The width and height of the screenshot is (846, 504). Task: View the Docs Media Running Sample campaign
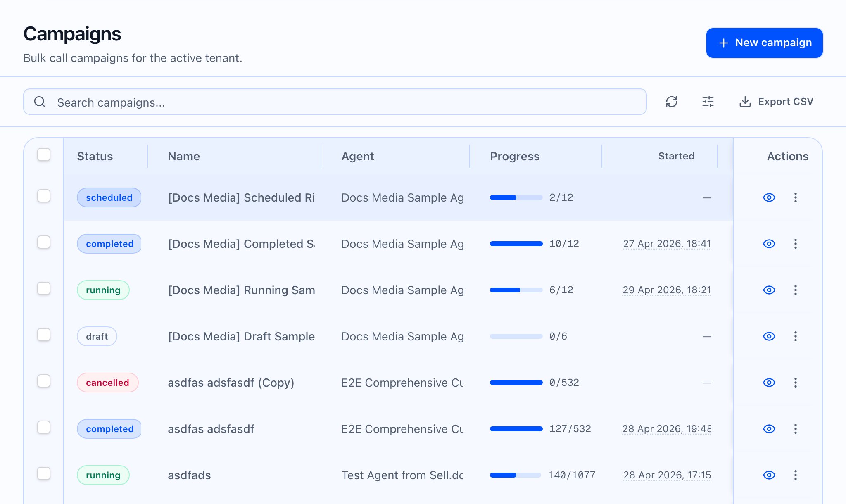(x=769, y=290)
